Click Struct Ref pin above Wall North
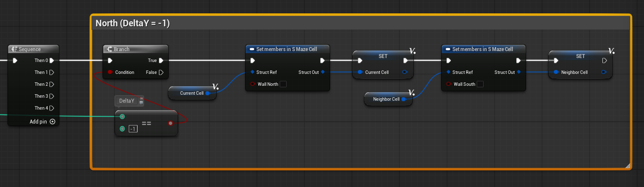This screenshot has width=644, height=187. click(x=252, y=72)
